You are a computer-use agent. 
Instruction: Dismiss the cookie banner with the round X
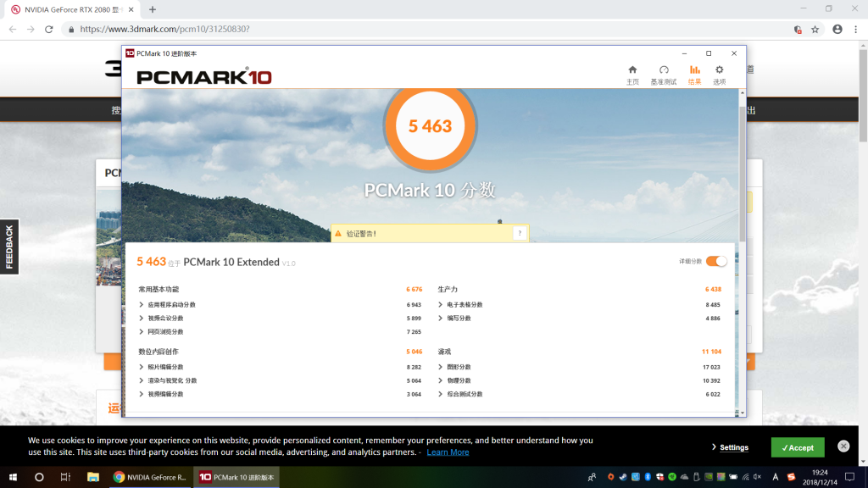click(843, 446)
